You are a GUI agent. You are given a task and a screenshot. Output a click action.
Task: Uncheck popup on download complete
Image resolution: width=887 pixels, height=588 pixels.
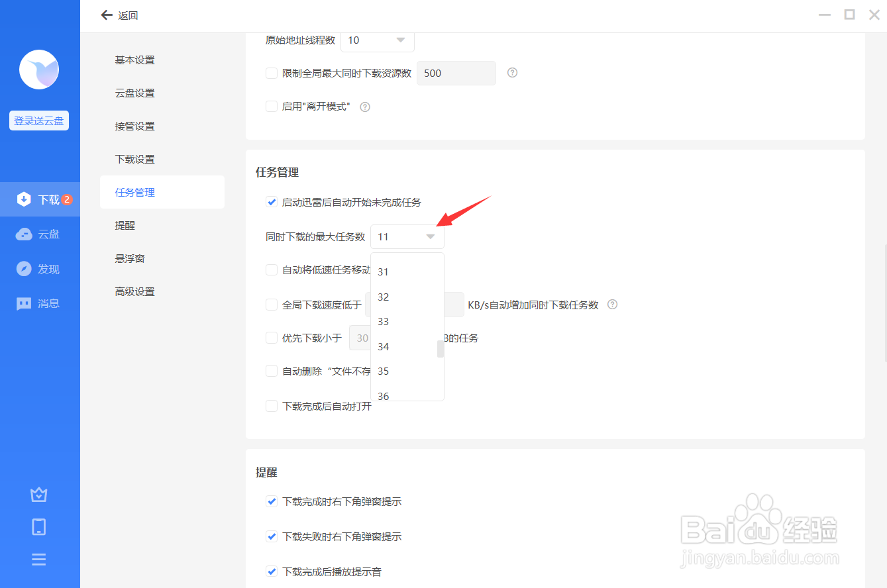(272, 501)
